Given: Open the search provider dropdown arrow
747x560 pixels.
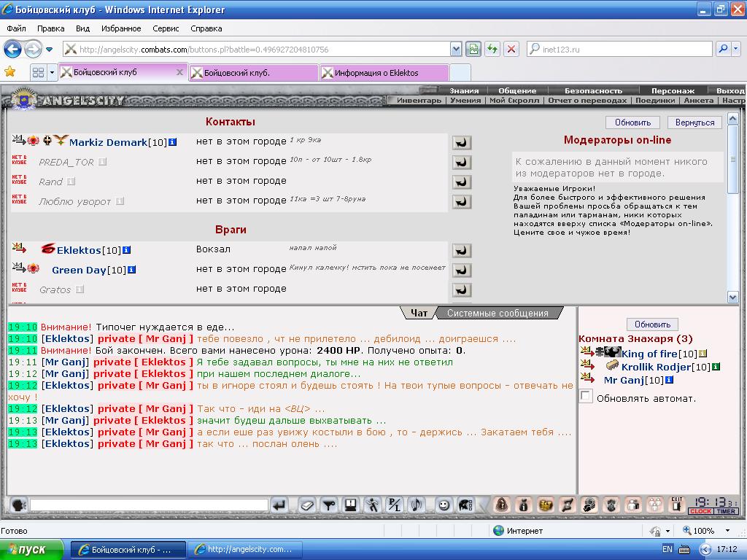Looking at the screenshot, I should coord(735,49).
